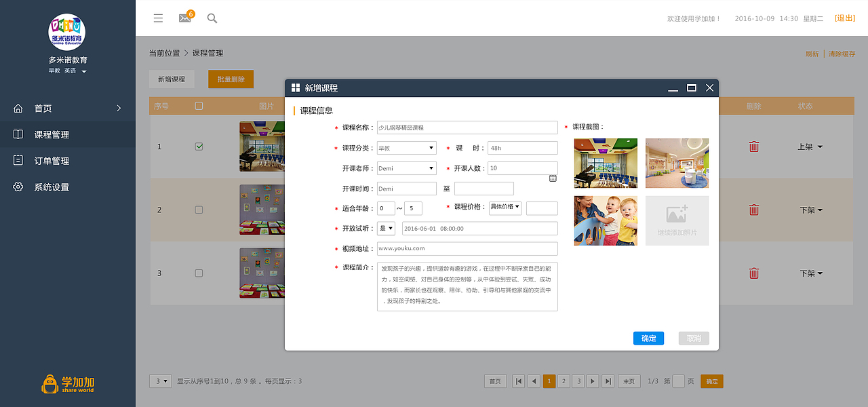Delete course row 1 using the trash icon
868x407 pixels.
pos(753,146)
